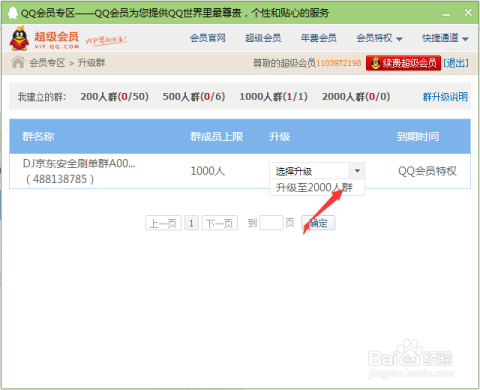Focus the page number input field
Screen dimensions: 480x390
click(271, 223)
